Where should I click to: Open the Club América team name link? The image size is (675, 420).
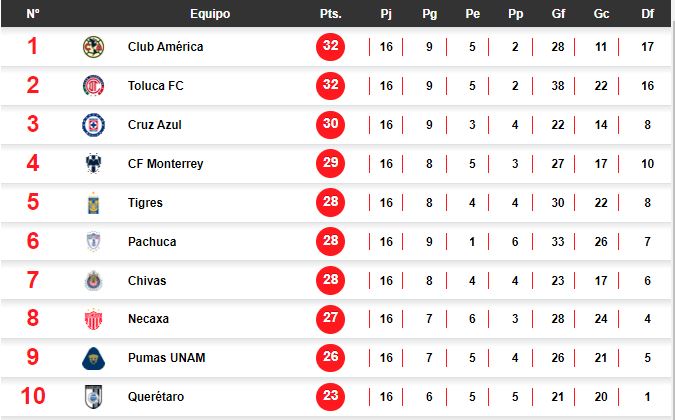tap(165, 47)
